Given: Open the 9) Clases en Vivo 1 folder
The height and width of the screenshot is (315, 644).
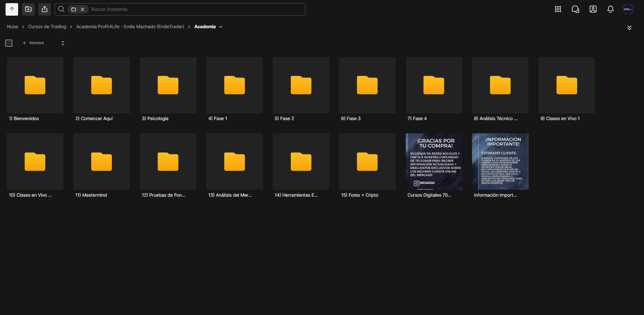Looking at the screenshot, I should (x=567, y=89).
